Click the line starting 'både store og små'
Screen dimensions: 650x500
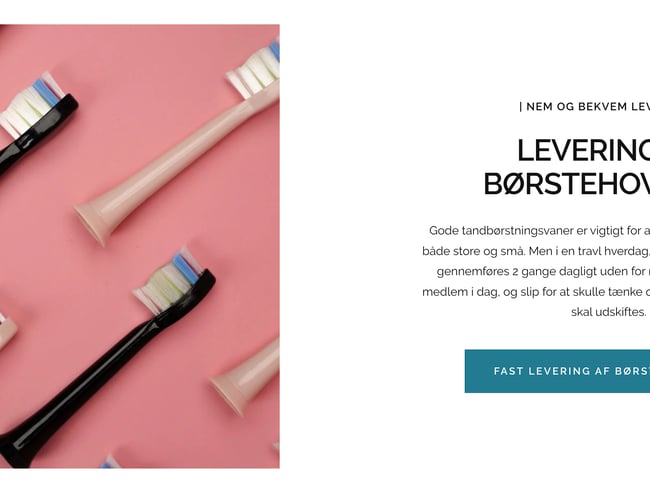point(536,251)
